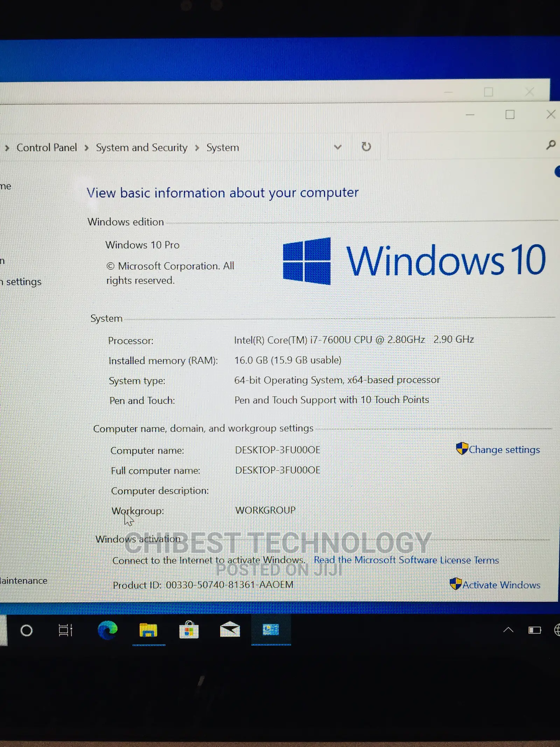Open the network globe tray icon
This screenshot has width=560, height=747.
pos(557,630)
